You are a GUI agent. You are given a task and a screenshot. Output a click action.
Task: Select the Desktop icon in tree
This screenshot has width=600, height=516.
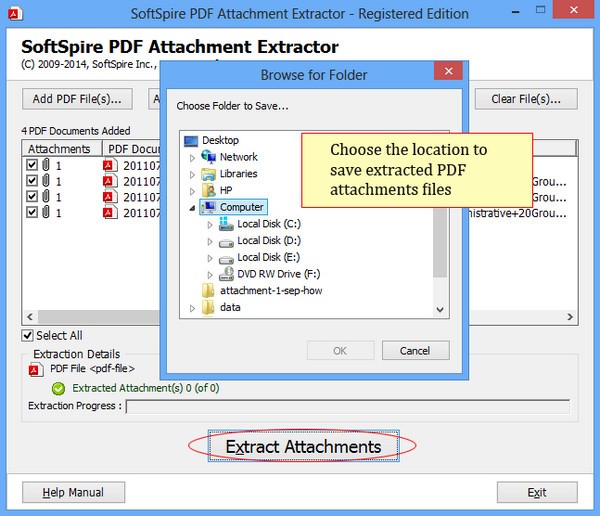point(191,140)
